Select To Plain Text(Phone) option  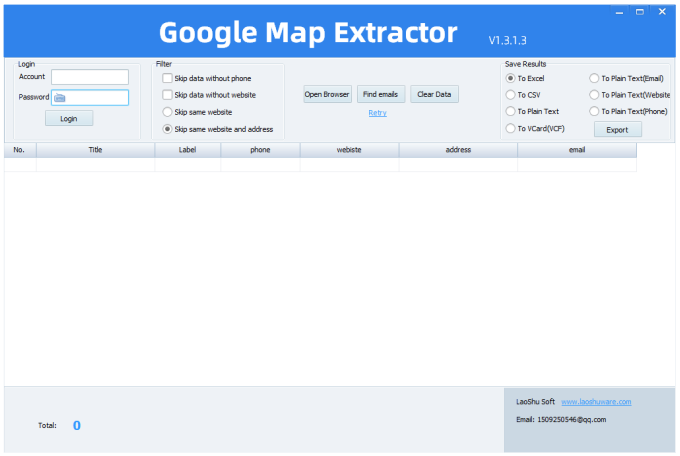pyautogui.click(x=595, y=112)
